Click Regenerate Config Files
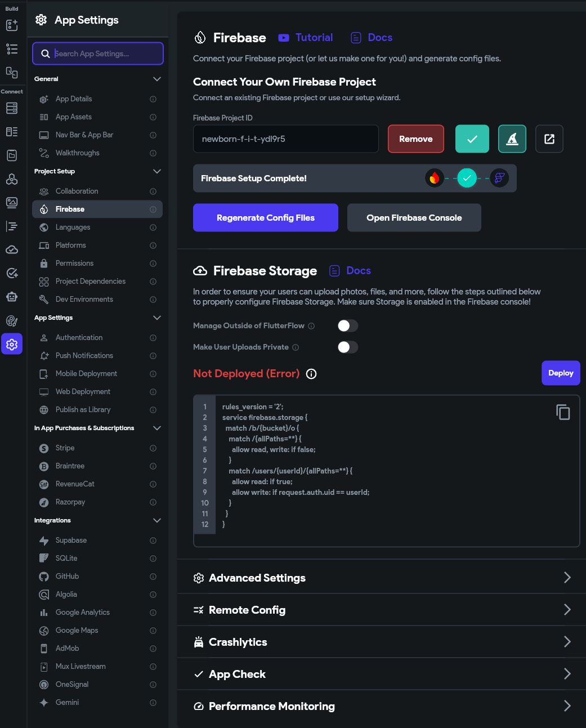 (x=266, y=218)
